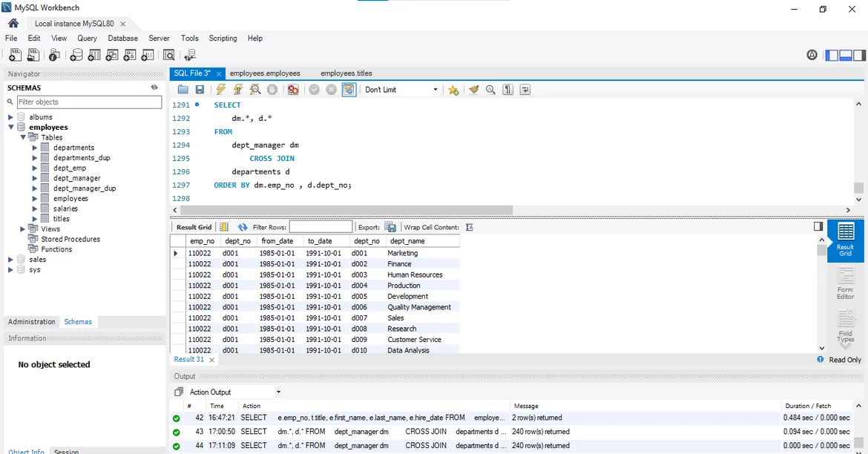The width and height of the screenshot is (868, 454).
Task: Switch to the Administration tab
Action: [x=32, y=322]
